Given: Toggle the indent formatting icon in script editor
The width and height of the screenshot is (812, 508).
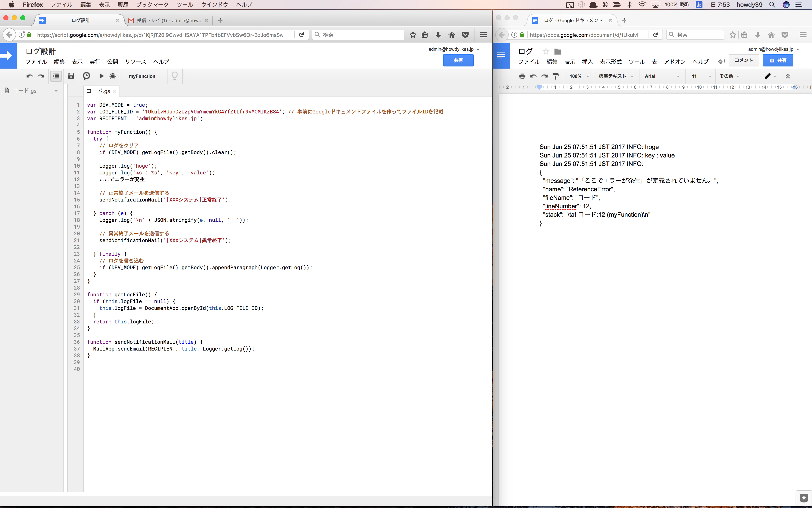Looking at the screenshot, I should point(56,76).
